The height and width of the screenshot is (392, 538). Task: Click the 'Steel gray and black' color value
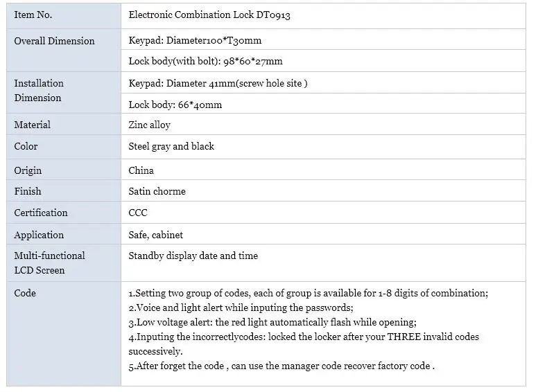point(171,146)
